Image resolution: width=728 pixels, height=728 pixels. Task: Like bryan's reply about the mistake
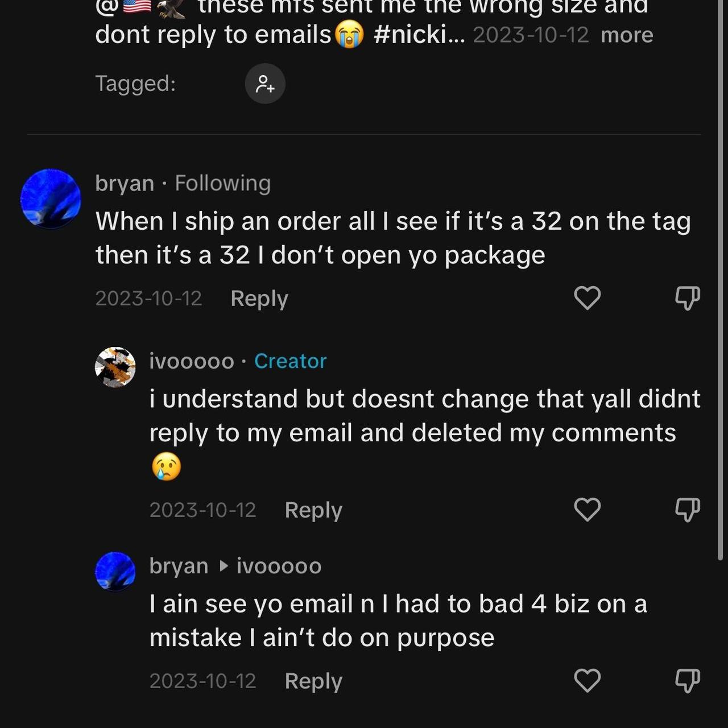click(x=587, y=680)
